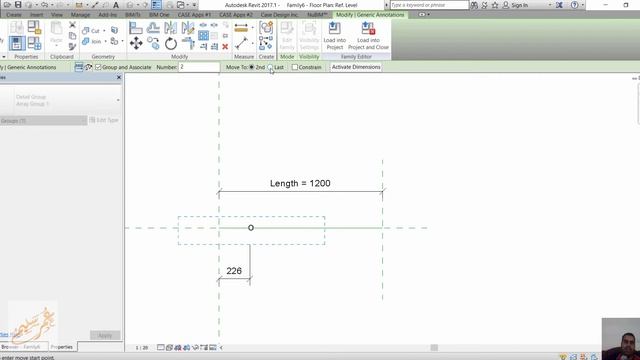Image resolution: width=640 pixels, height=360 pixels.
Task: Click the favorites star icon in title bar
Action: (x=495, y=5)
